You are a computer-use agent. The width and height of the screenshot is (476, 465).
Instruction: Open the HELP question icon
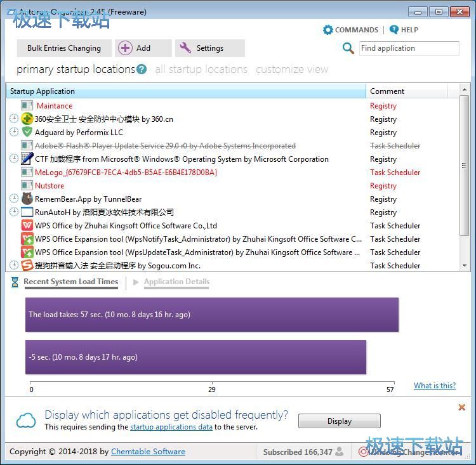[393, 29]
